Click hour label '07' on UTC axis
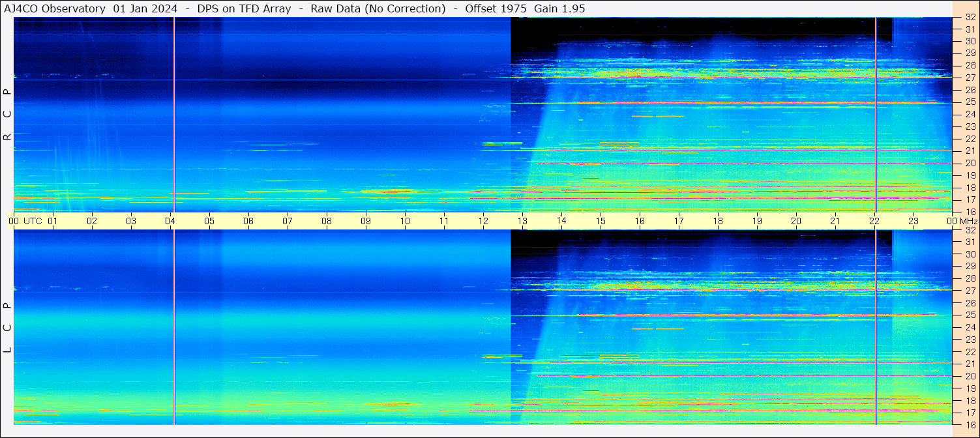This screenshot has width=980, height=438. [288, 221]
